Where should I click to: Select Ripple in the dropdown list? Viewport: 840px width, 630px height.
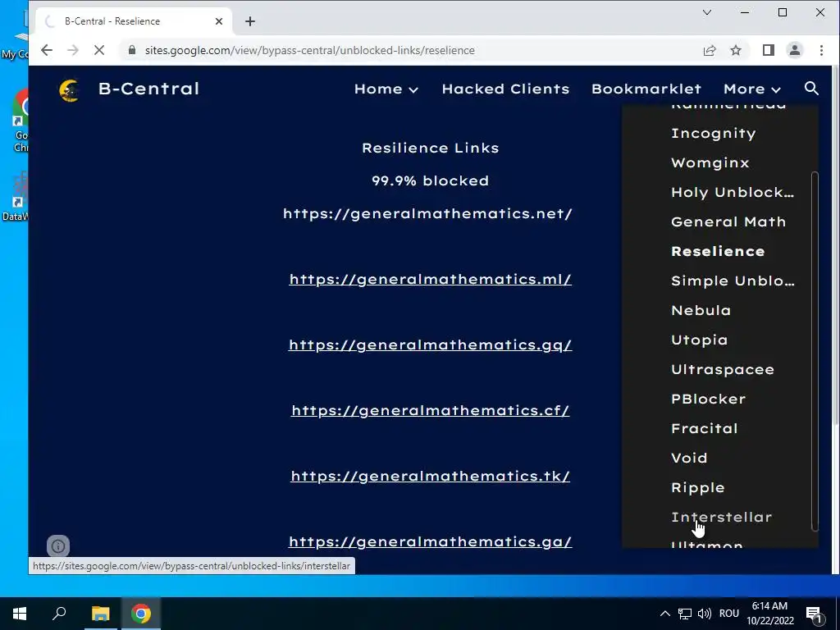pos(697,487)
